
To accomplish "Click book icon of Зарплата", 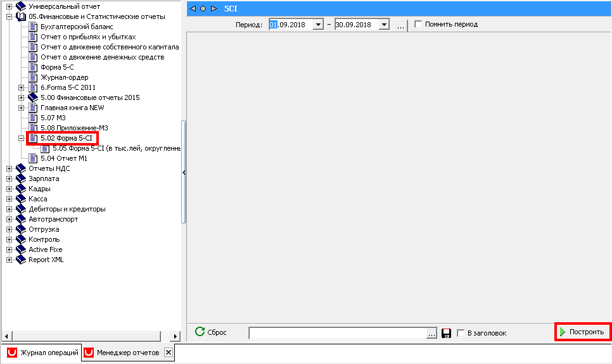I will 21,179.
